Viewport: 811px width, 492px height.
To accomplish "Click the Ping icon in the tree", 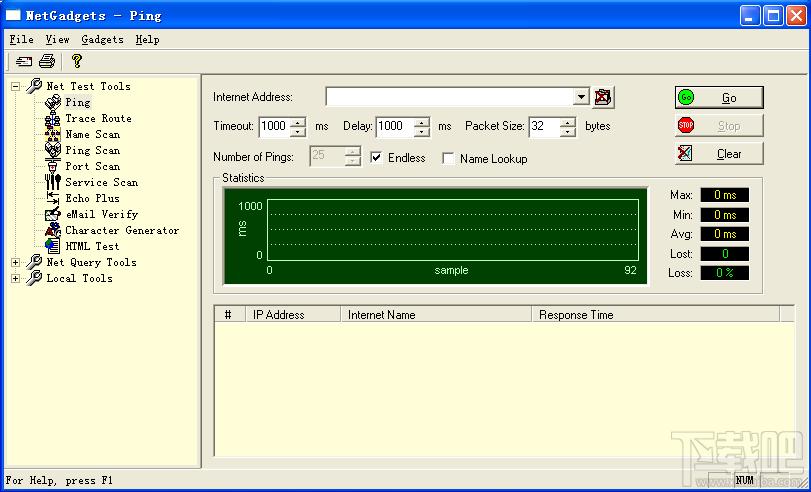I will click(53, 102).
